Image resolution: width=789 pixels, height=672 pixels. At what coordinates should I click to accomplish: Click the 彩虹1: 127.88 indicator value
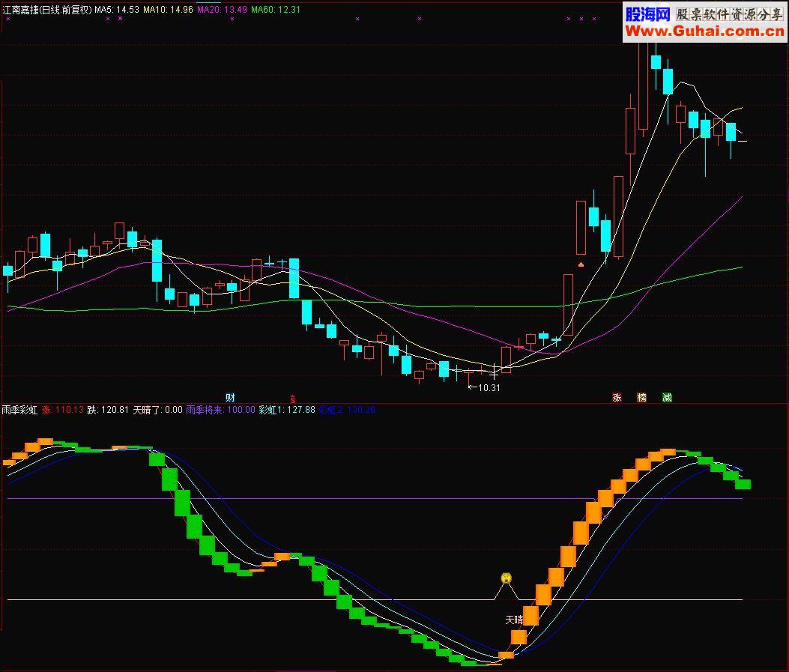pos(287,410)
